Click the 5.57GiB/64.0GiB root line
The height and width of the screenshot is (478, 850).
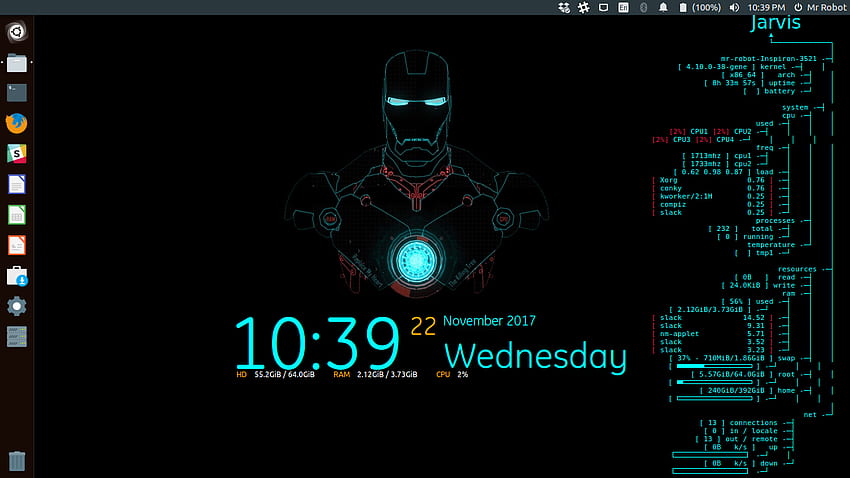click(x=743, y=374)
